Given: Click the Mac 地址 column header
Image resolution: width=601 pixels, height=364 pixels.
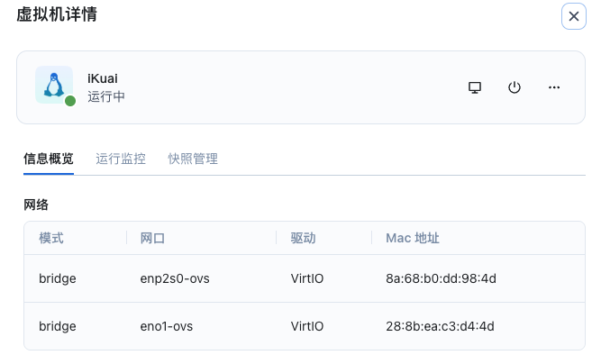Looking at the screenshot, I should tap(412, 238).
